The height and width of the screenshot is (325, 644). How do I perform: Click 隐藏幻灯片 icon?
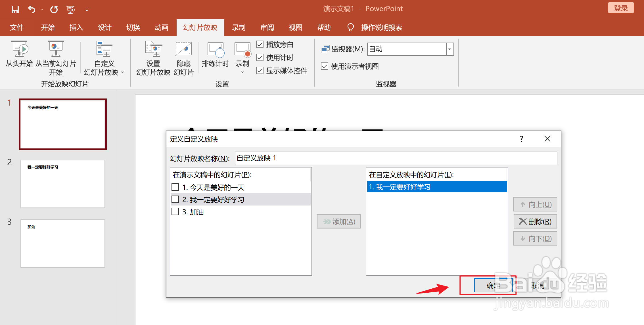[x=184, y=48]
